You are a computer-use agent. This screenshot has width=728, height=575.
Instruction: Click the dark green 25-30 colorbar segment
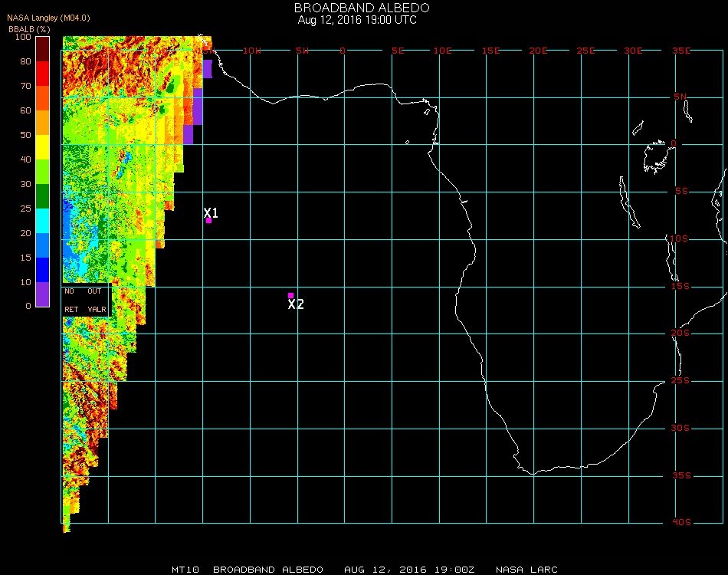click(x=43, y=196)
